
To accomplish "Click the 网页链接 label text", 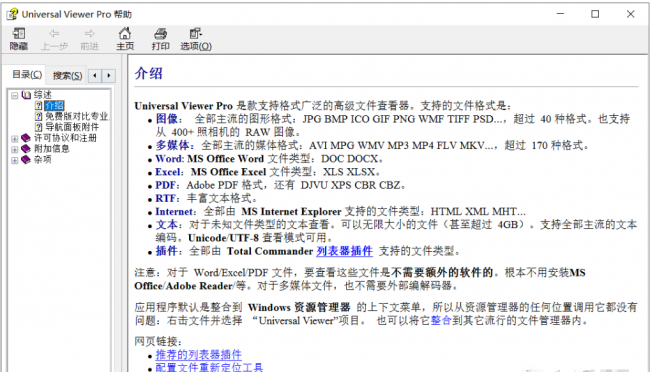I will (158, 341).
